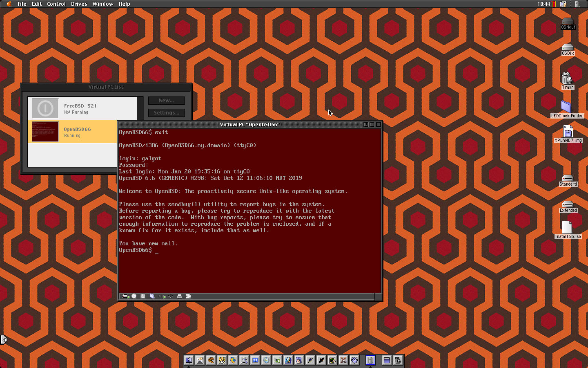Screen dimensions: 588x368
Task: Click the control strip tab at left screen edge
Action: click(3, 339)
